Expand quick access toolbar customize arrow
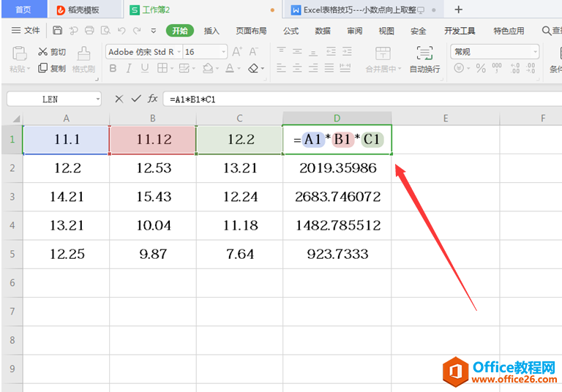The height and width of the screenshot is (392, 562). click(x=154, y=31)
